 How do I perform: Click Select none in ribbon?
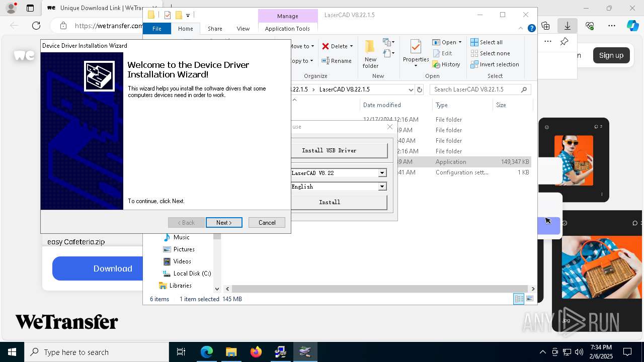490,53
